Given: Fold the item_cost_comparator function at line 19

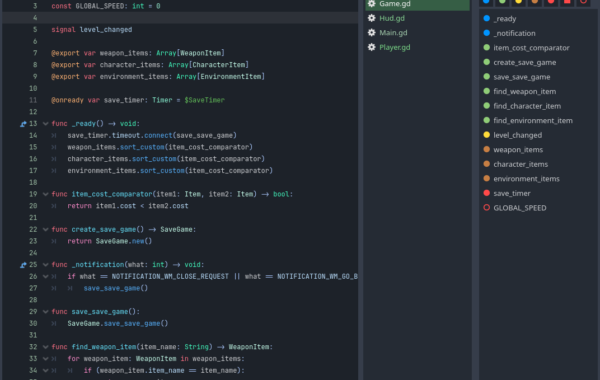Looking at the screenshot, I should (x=46, y=194).
